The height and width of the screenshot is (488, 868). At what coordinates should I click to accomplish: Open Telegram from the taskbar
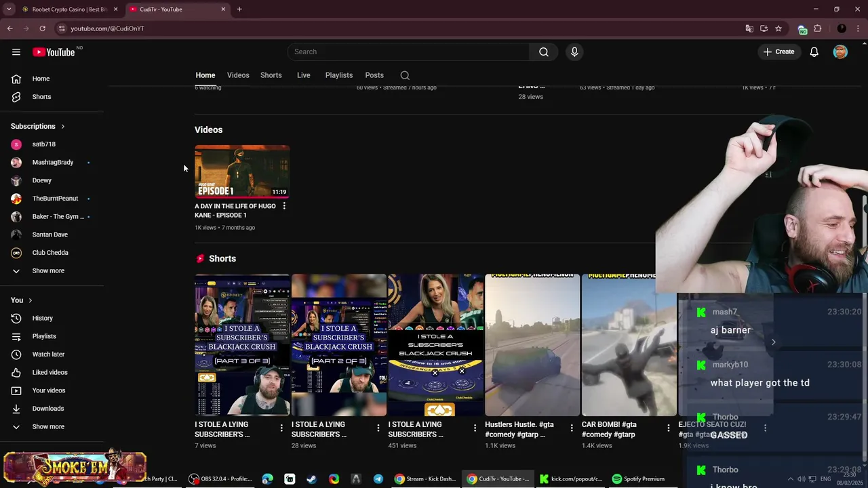(x=378, y=479)
